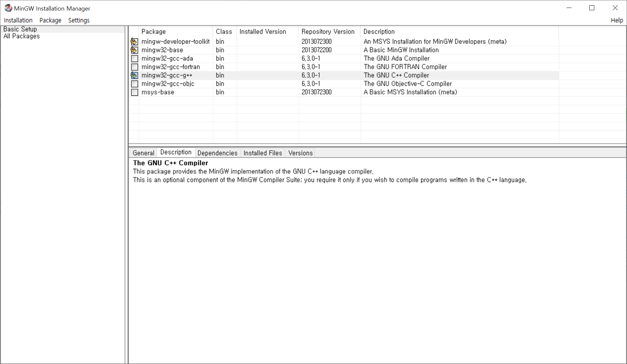The width and height of the screenshot is (627, 364).
Task: Select the mingw32-gcc-ada package name
Action: pos(167,58)
